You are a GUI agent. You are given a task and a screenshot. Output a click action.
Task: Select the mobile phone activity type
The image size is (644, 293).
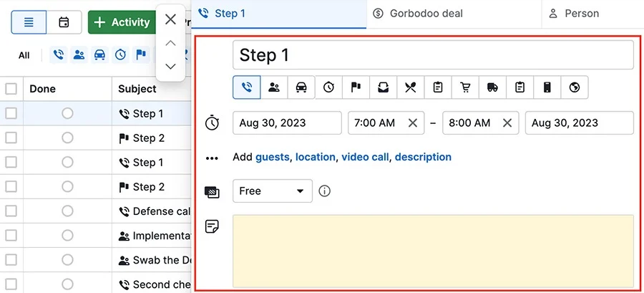547,87
